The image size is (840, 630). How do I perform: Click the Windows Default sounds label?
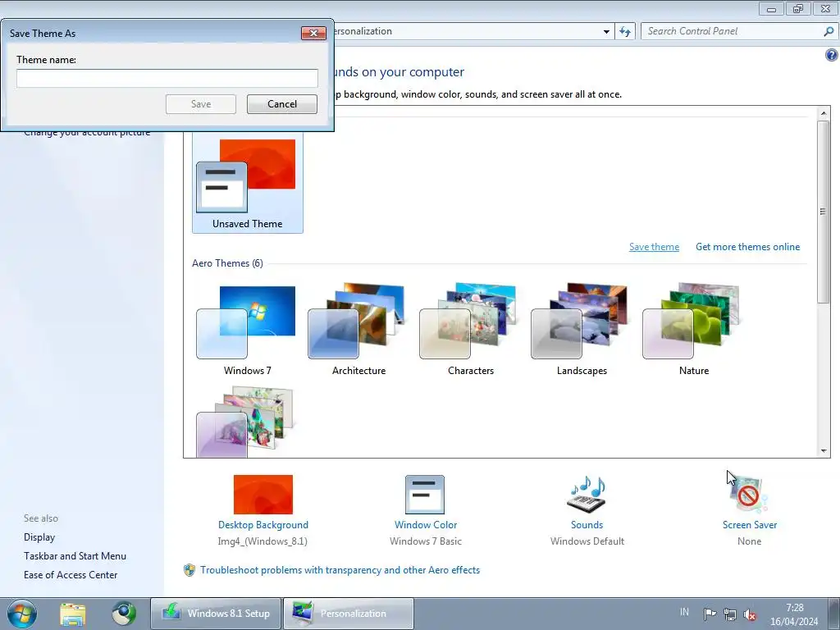pyautogui.click(x=587, y=541)
